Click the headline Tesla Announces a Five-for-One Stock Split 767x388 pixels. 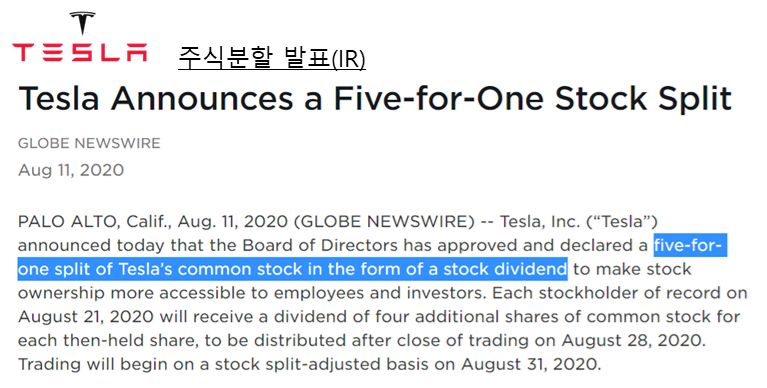(375, 98)
